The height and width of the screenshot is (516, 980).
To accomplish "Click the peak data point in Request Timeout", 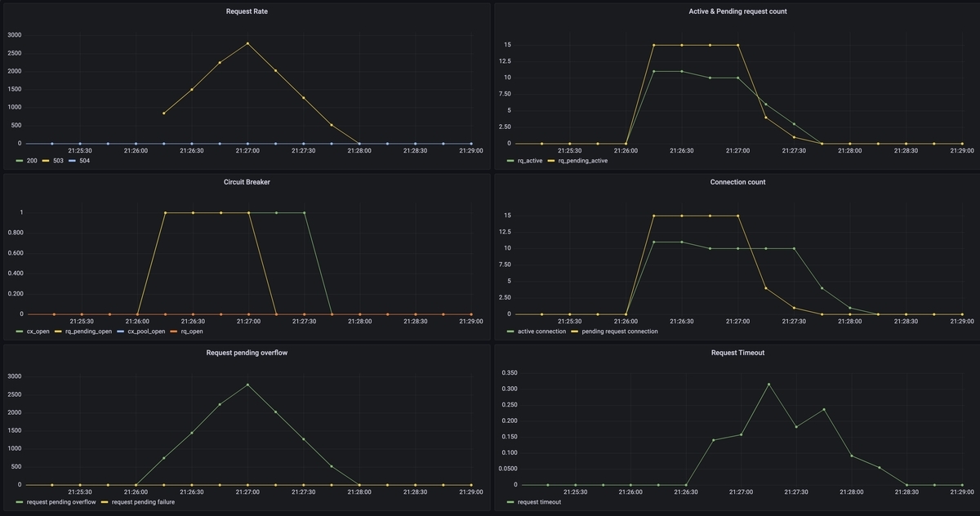I will point(768,384).
